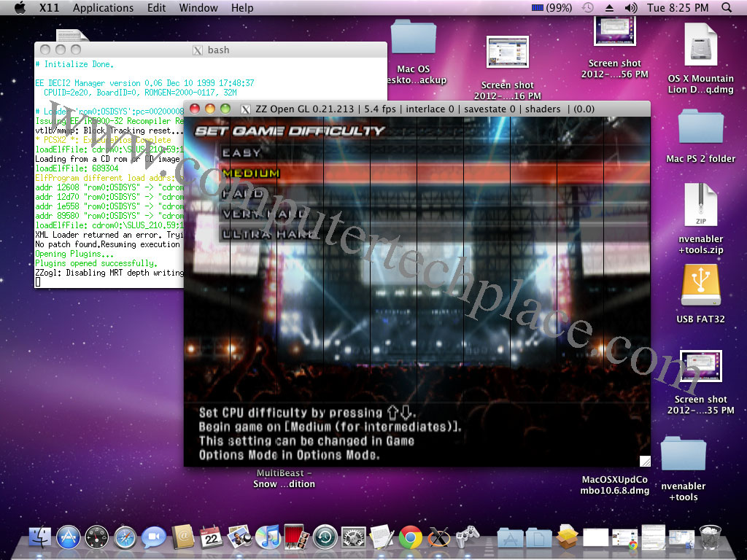Open the Apple menu
Screen dimensions: 747x560
[x=20, y=7]
